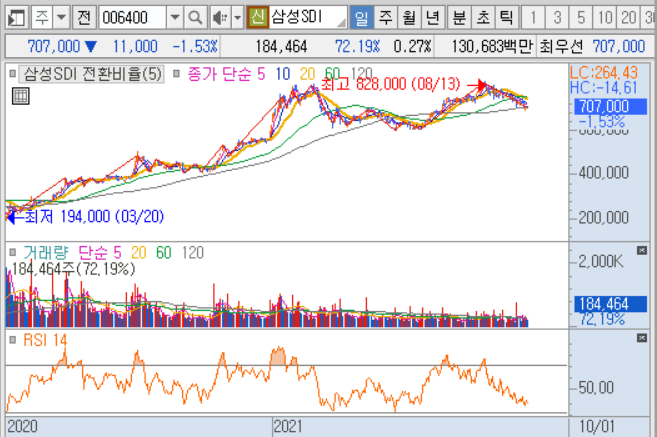Toggle the checkbox beside RSI 14

(13, 340)
